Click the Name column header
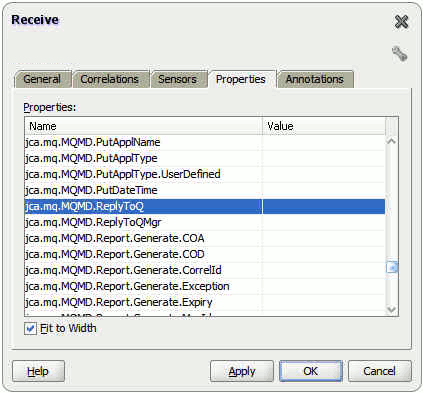Screen dimensions: 423x393 (143, 126)
